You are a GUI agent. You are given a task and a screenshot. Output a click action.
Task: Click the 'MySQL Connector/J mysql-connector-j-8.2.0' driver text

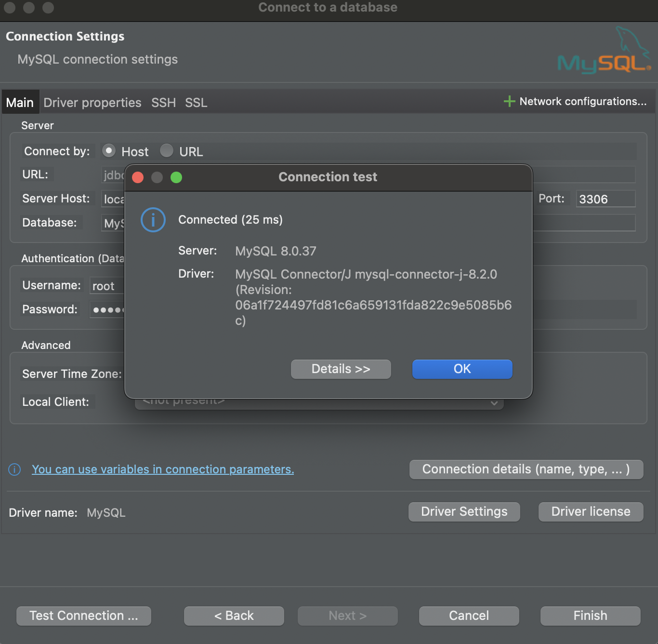[x=366, y=274]
